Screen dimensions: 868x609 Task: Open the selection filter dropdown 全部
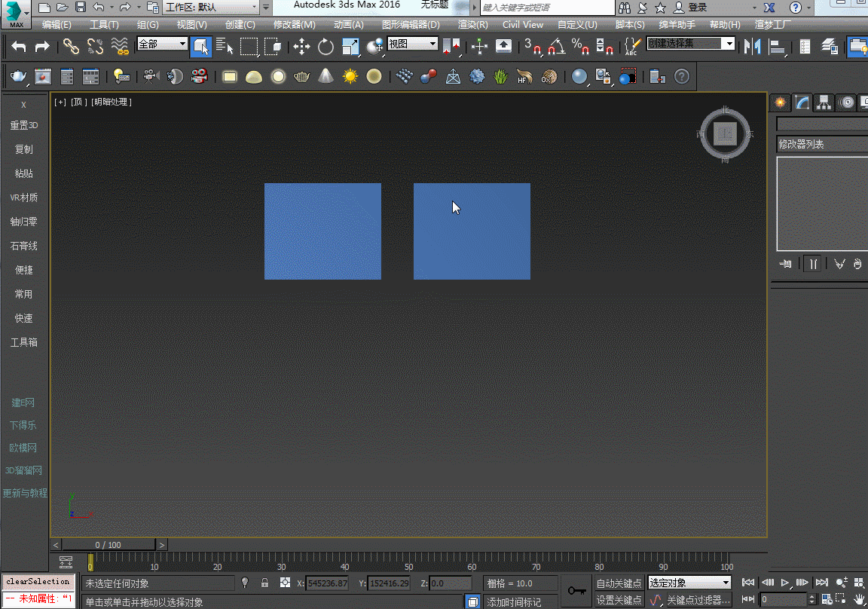click(162, 44)
